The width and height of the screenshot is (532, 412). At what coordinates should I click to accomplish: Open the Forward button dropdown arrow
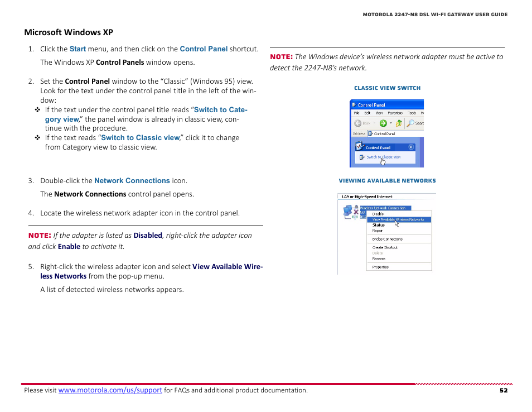click(390, 123)
